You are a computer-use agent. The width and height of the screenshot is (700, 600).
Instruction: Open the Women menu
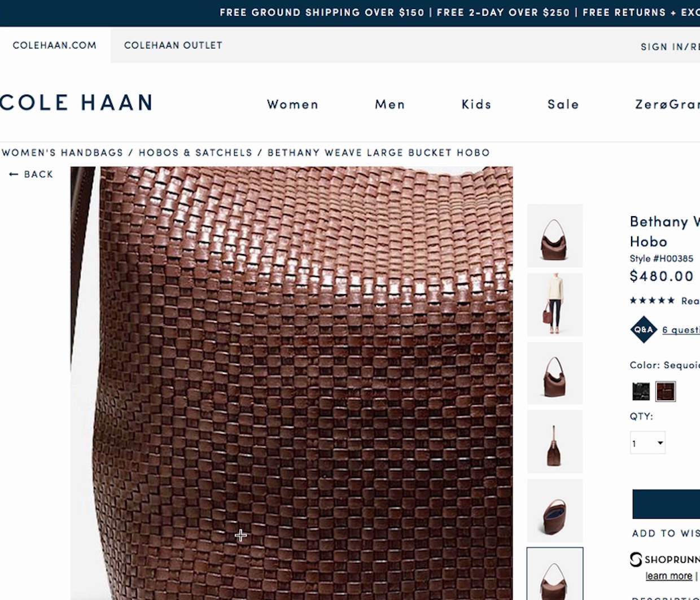292,104
